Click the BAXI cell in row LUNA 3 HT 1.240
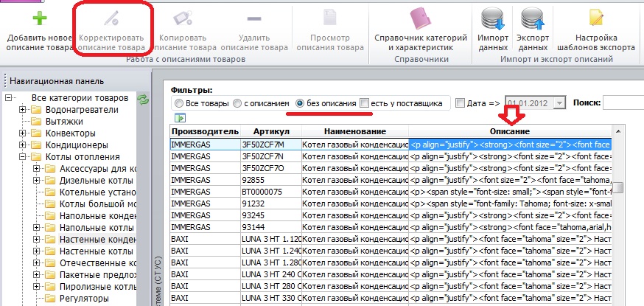644x306 pixels. click(x=205, y=251)
